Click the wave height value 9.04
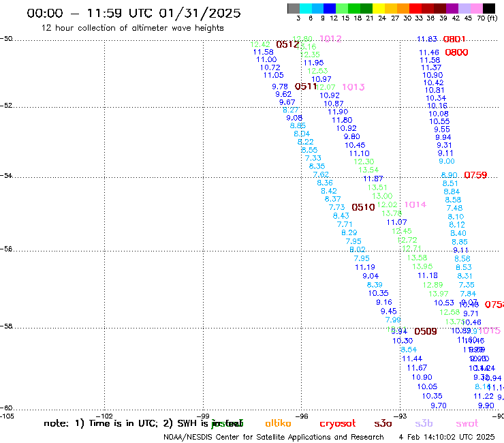Viewport: 504px width, 443px height. [x=371, y=276]
